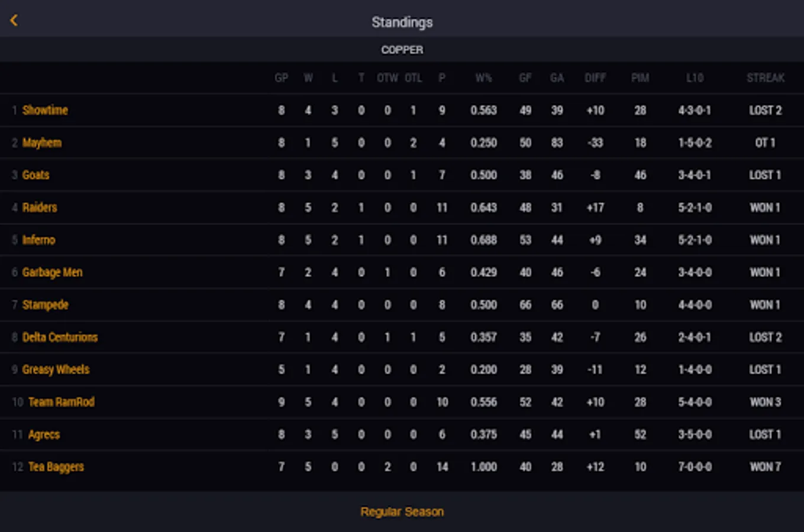Open the Regular Season selector
The height and width of the screenshot is (532, 804).
(x=402, y=512)
